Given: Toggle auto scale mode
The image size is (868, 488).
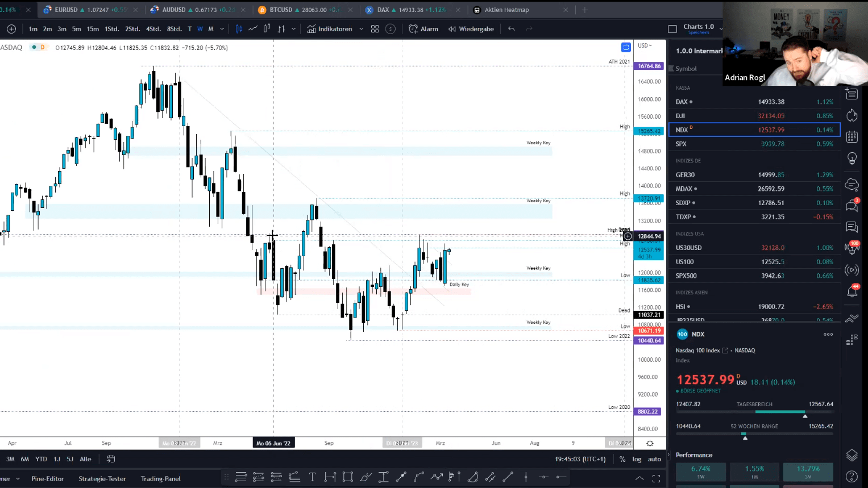Looking at the screenshot, I should (654, 459).
